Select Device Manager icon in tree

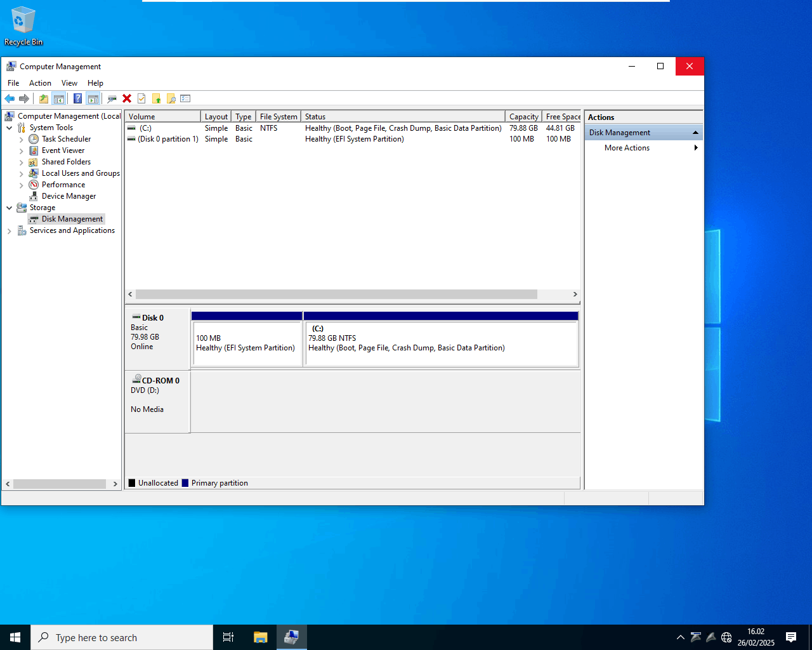34,196
